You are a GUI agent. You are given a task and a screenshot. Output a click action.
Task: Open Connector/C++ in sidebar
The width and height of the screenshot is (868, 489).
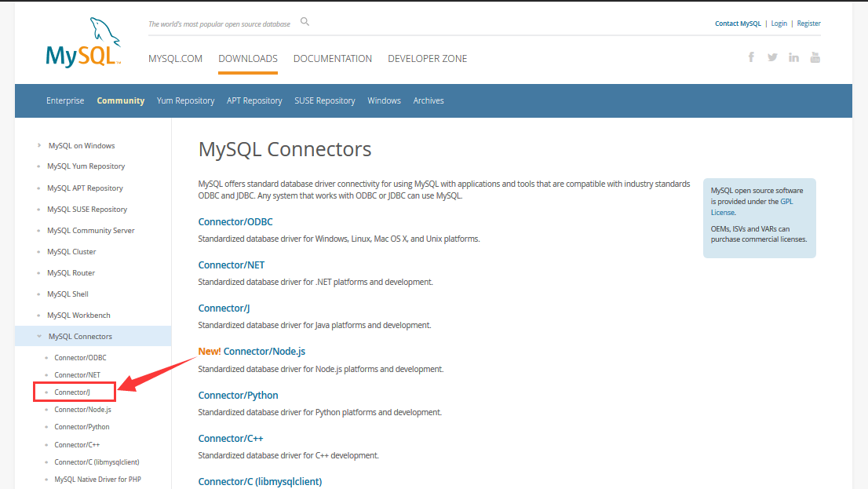[77, 445]
